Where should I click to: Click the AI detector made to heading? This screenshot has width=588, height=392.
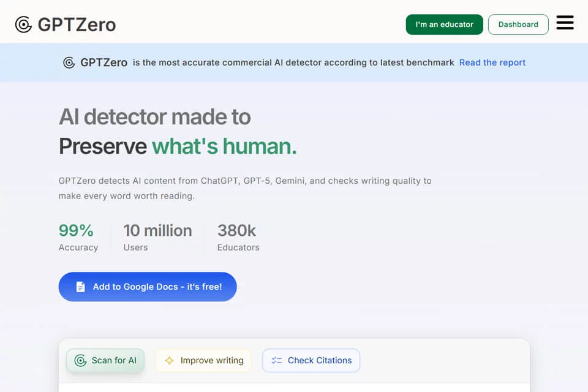point(155,116)
